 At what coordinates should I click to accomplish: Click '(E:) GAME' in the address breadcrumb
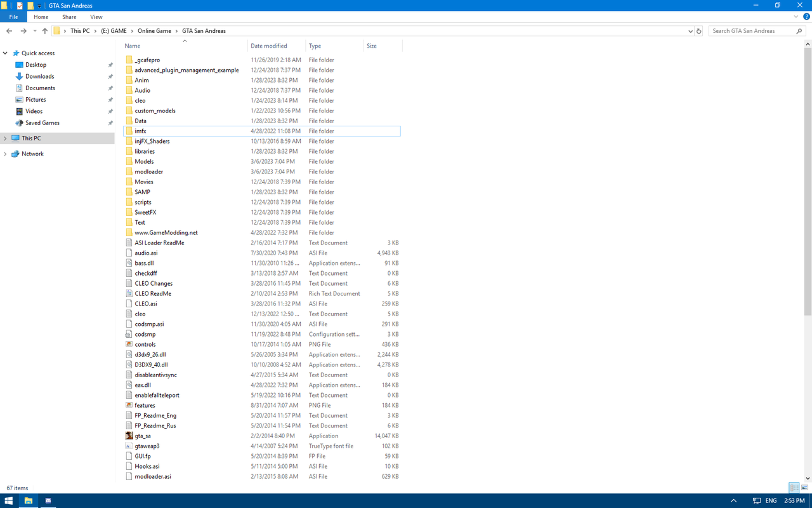114,30
